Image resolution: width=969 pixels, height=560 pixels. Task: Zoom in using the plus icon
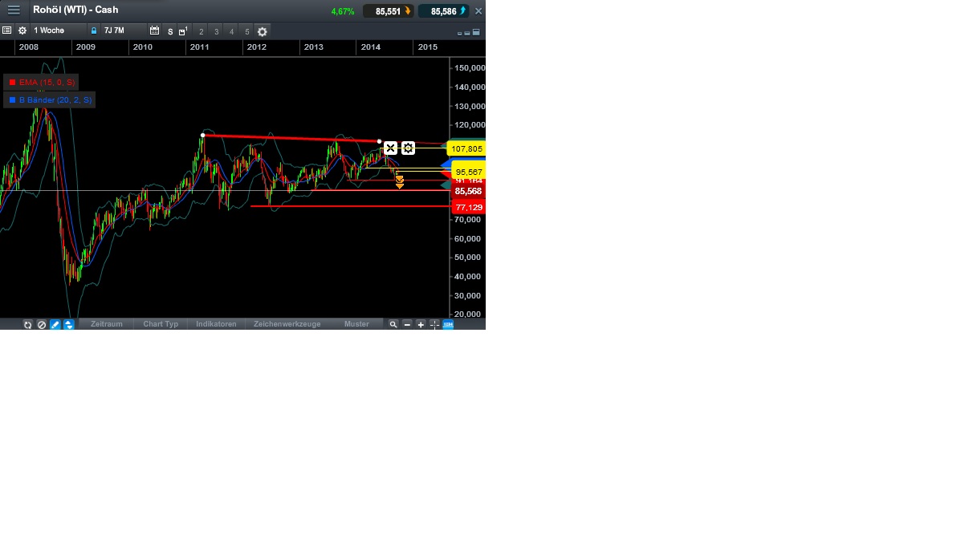click(x=420, y=324)
